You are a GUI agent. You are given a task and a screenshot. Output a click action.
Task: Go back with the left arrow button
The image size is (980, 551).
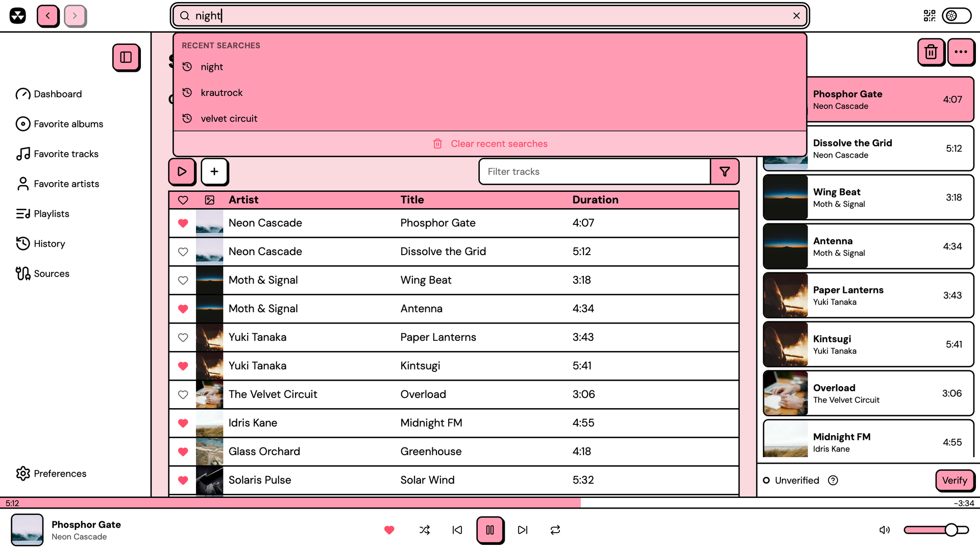click(48, 16)
